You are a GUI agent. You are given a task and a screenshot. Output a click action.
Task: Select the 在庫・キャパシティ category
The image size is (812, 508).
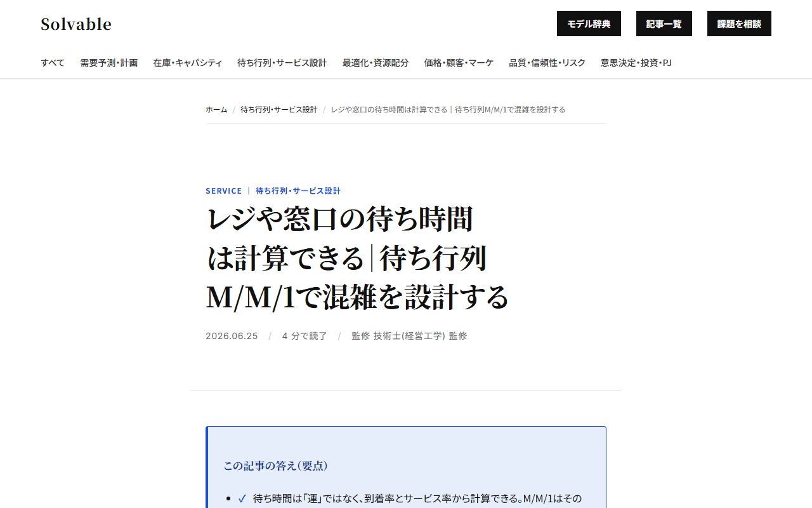(x=187, y=63)
